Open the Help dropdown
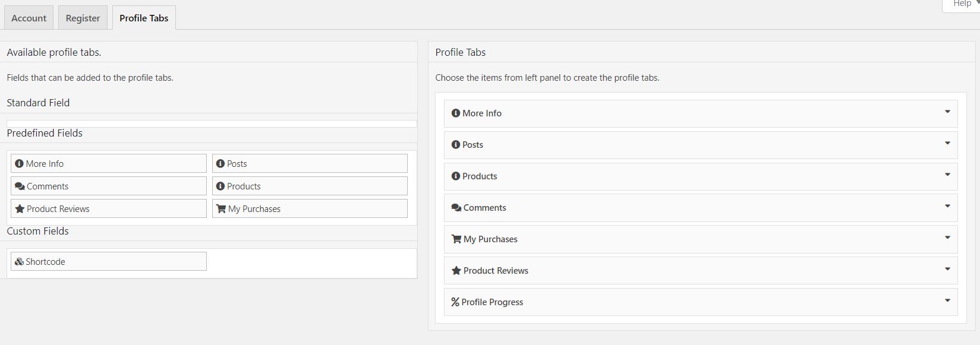Viewport: 980px width, 345px height. (x=963, y=5)
